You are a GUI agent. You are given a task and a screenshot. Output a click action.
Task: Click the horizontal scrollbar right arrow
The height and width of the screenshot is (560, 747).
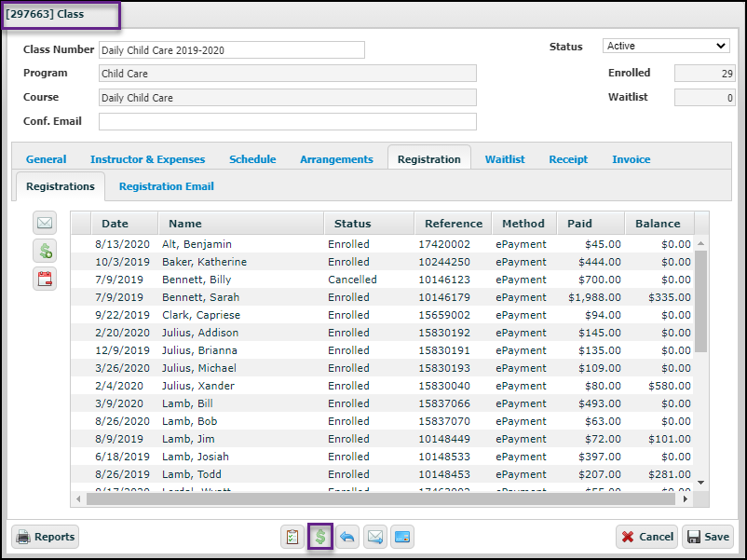686,499
